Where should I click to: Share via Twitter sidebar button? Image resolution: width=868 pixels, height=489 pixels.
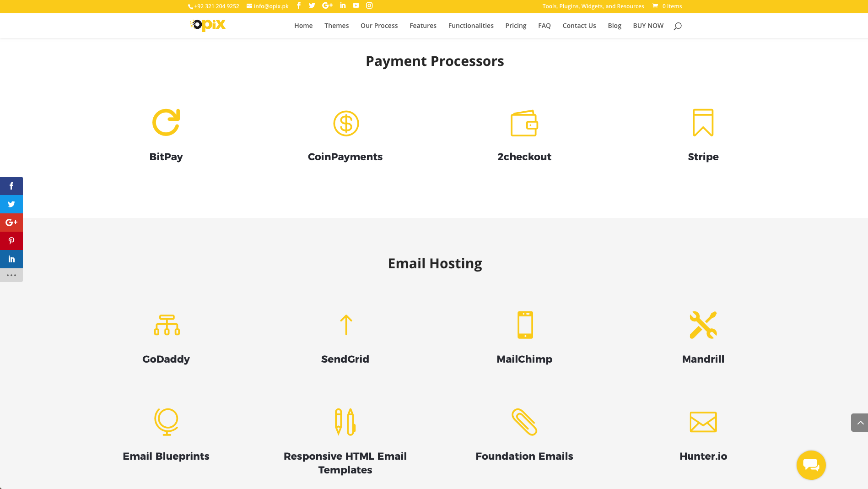[11, 204]
